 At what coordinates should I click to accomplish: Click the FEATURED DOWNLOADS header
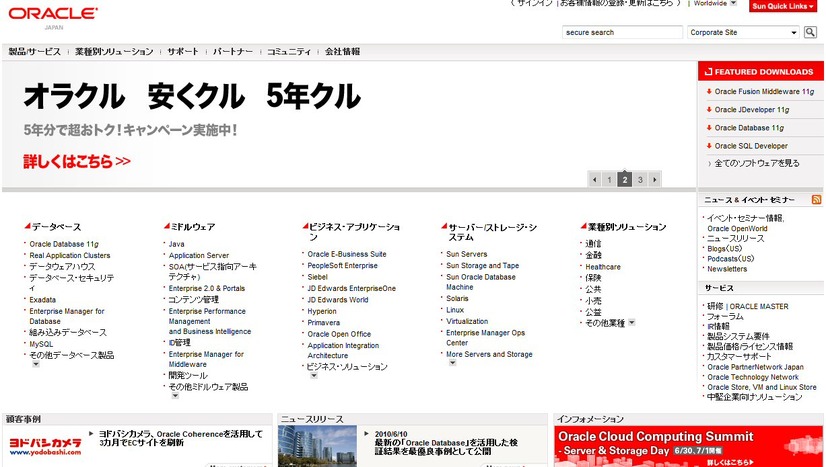[761, 72]
